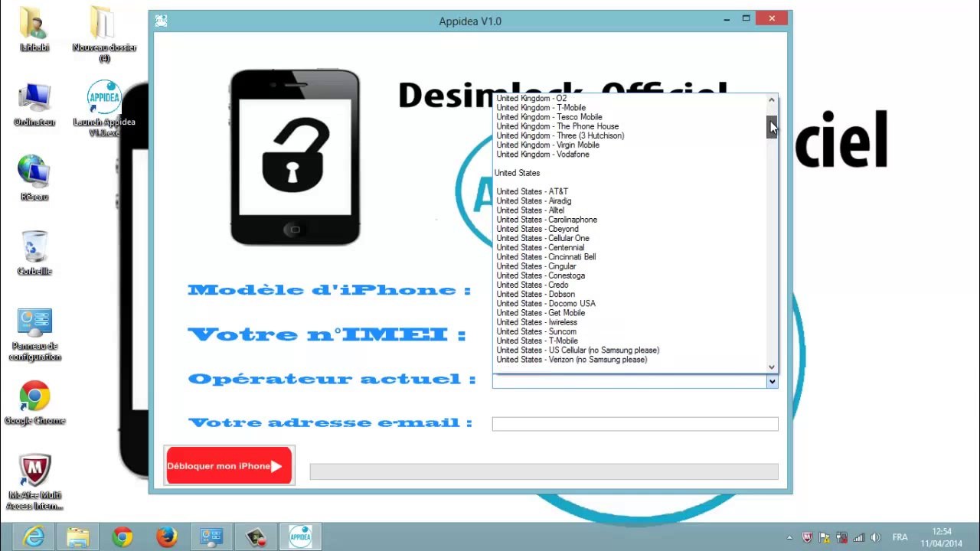This screenshot has height=551, width=980.
Task: Select the McAfee Multi Access desktop shortcut
Action: (x=35, y=482)
